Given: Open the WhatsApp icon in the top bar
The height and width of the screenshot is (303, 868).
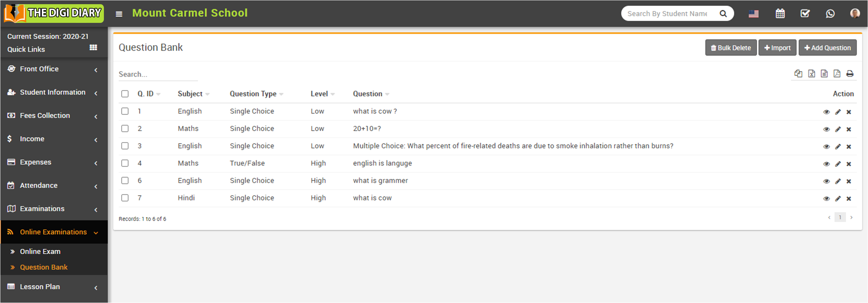Looking at the screenshot, I should (x=830, y=14).
